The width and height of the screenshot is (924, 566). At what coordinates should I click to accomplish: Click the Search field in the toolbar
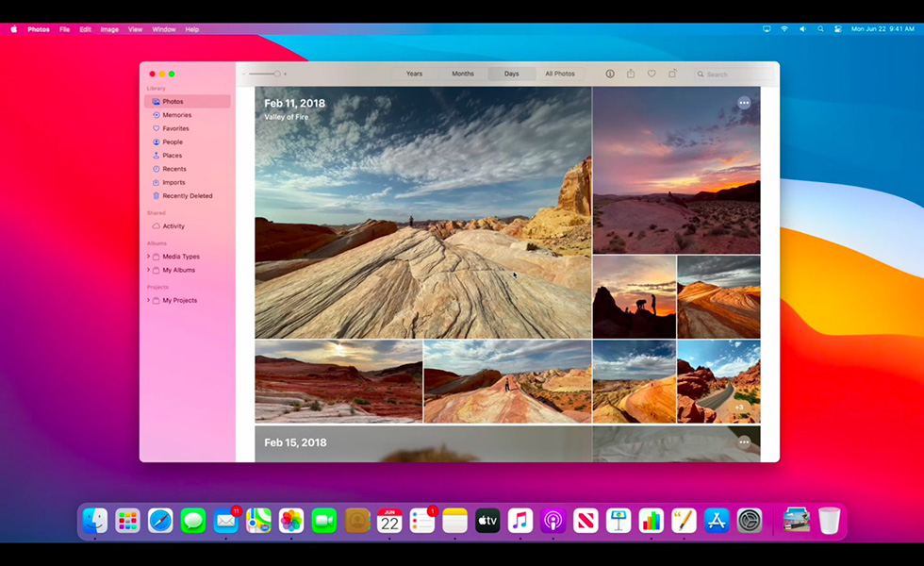point(731,74)
